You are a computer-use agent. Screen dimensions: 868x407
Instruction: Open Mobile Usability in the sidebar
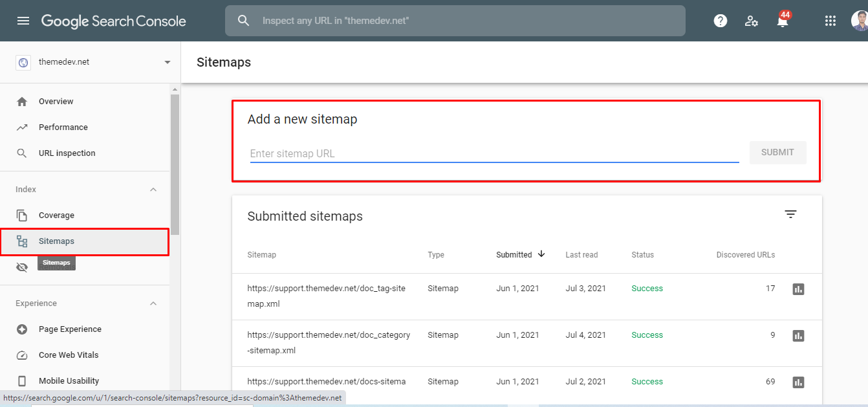(x=69, y=381)
